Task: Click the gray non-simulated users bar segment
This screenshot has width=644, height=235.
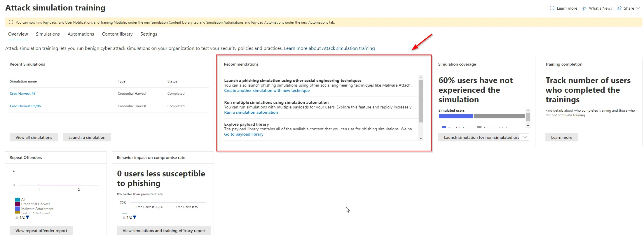Action: 499,116
